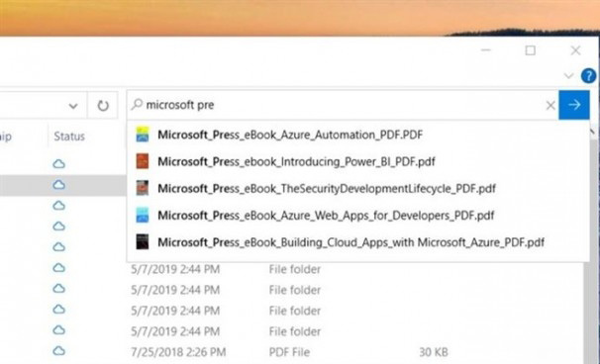The image size is (600, 364).
Task: Expand the ribbon with the chevron
Action: (x=568, y=76)
